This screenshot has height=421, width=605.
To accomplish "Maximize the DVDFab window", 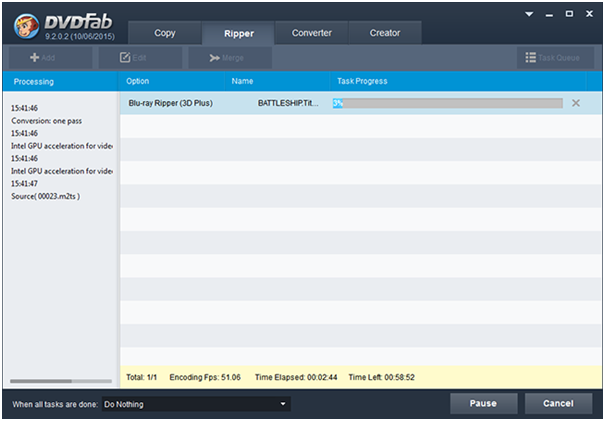I will coord(569,14).
